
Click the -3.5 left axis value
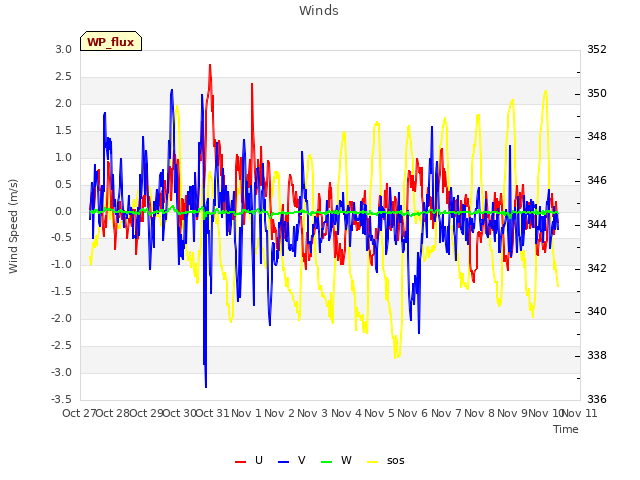point(61,399)
